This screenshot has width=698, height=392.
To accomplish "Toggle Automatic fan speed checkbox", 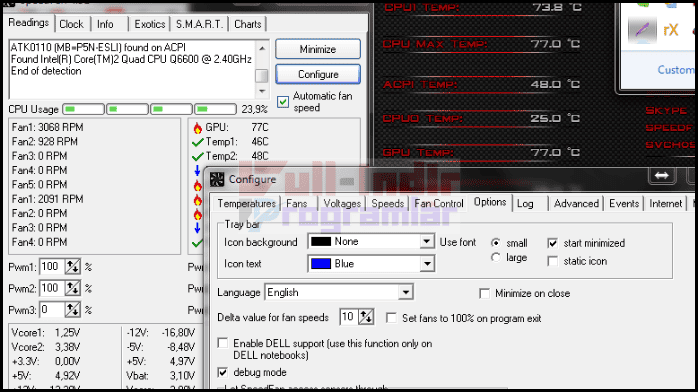I will 283,102.
